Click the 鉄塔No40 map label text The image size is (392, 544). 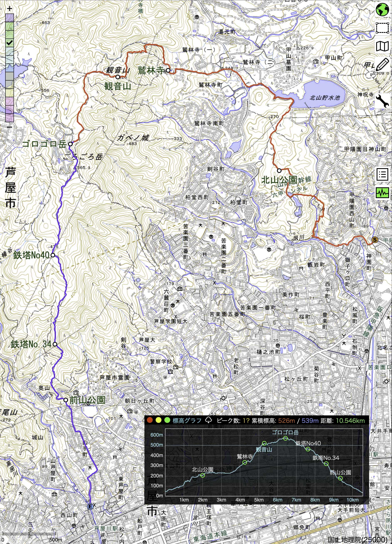click(31, 255)
